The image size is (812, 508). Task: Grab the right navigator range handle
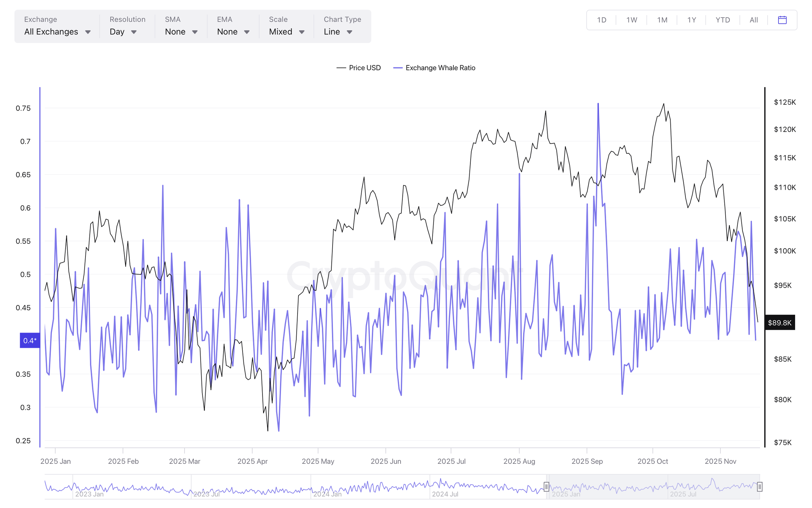coord(759,487)
